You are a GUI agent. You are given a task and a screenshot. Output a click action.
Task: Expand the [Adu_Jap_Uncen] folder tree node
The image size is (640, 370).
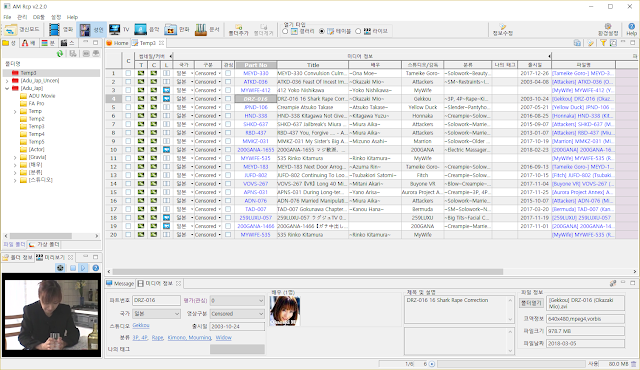click(7, 81)
